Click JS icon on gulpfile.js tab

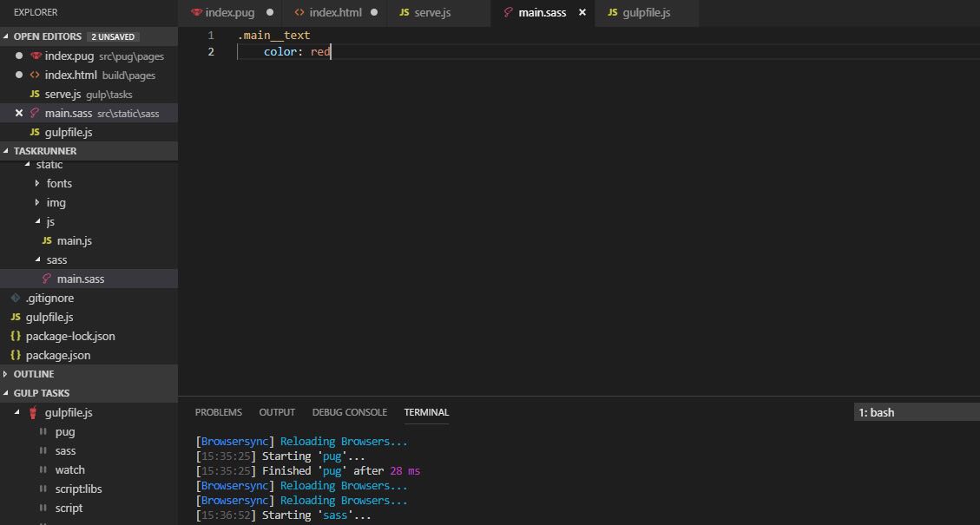[613, 12]
